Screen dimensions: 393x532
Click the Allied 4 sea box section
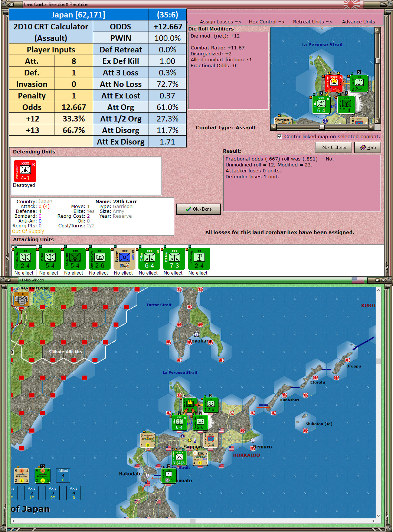pyautogui.click(x=63, y=476)
